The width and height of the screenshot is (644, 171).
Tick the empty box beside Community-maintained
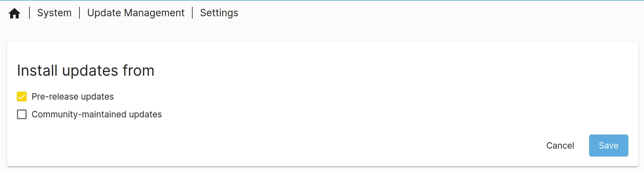pos(22,114)
